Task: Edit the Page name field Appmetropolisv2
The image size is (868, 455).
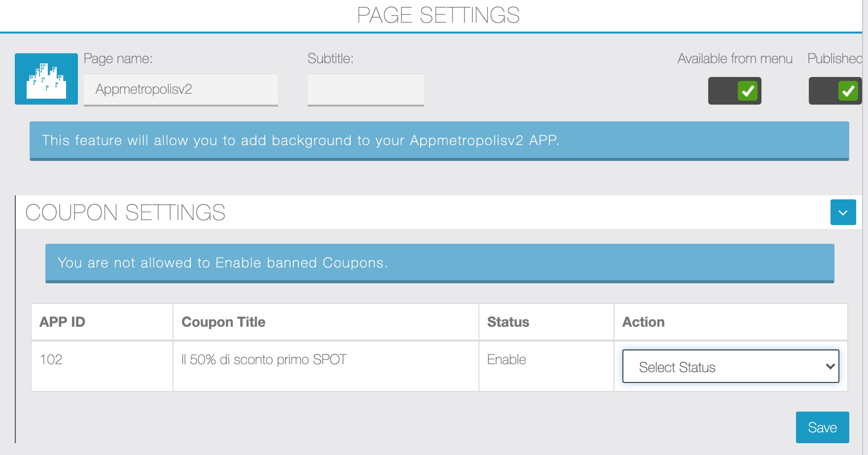Action: pos(181,90)
